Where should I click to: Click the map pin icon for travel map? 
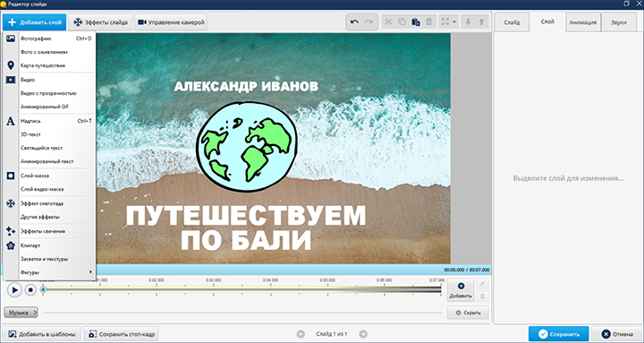pos(11,65)
